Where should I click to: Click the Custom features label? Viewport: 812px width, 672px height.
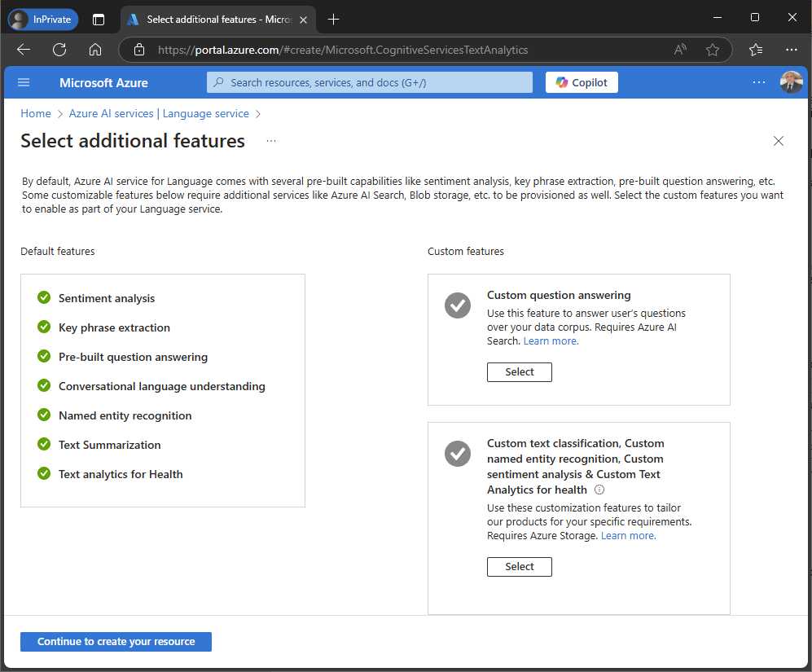466,252
